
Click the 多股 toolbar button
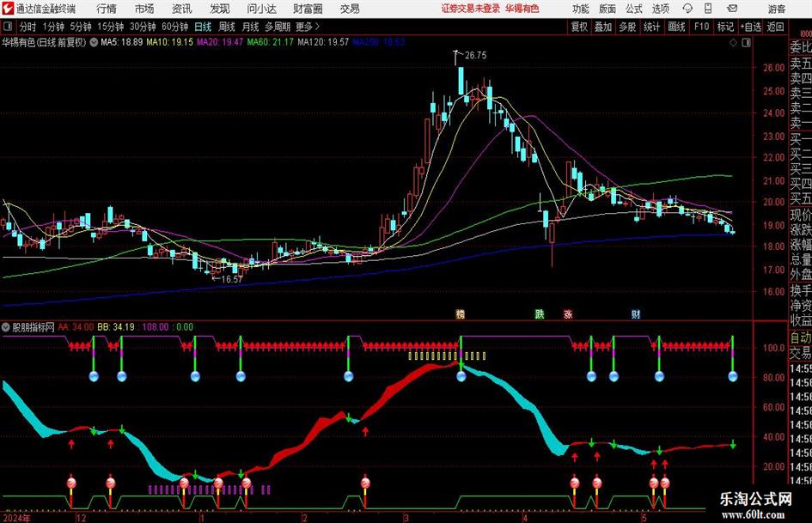(627, 27)
